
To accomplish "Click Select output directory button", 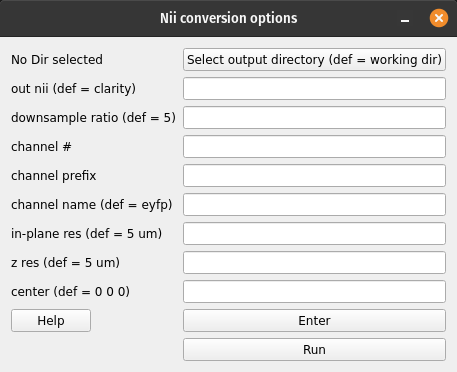I will (314, 60).
